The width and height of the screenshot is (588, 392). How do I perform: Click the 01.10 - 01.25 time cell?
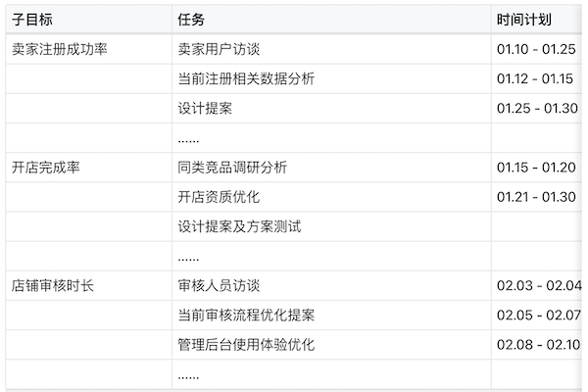[537, 49]
